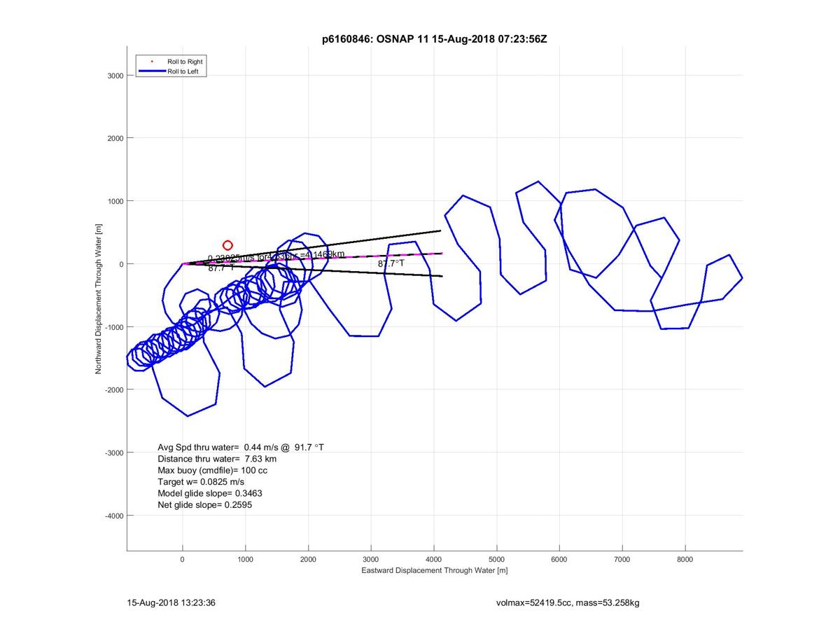Screen dimensions: 840x620
Task: Click the 5000 tick label
Action: point(497,559)
